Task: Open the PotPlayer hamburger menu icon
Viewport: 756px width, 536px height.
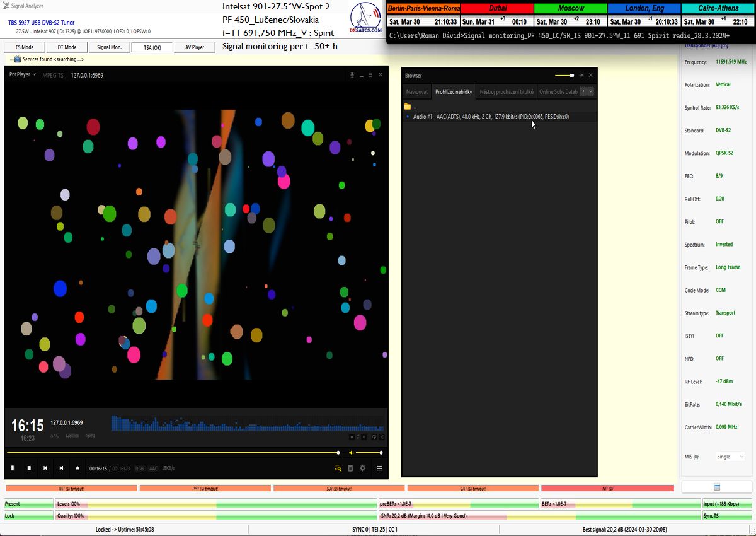Action: point(379,468)
